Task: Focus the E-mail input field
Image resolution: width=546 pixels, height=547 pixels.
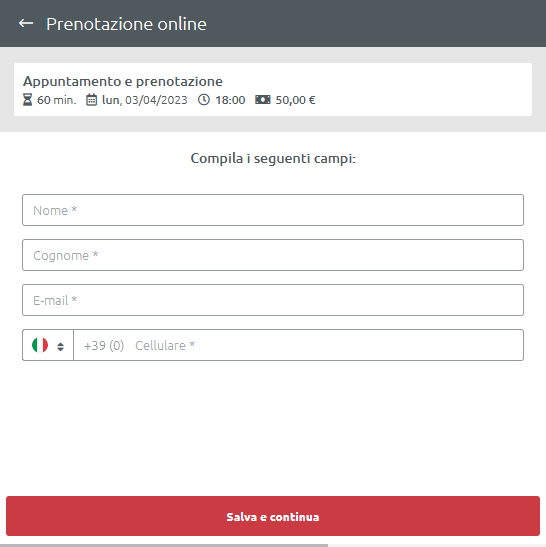Action: click(273, 300)
